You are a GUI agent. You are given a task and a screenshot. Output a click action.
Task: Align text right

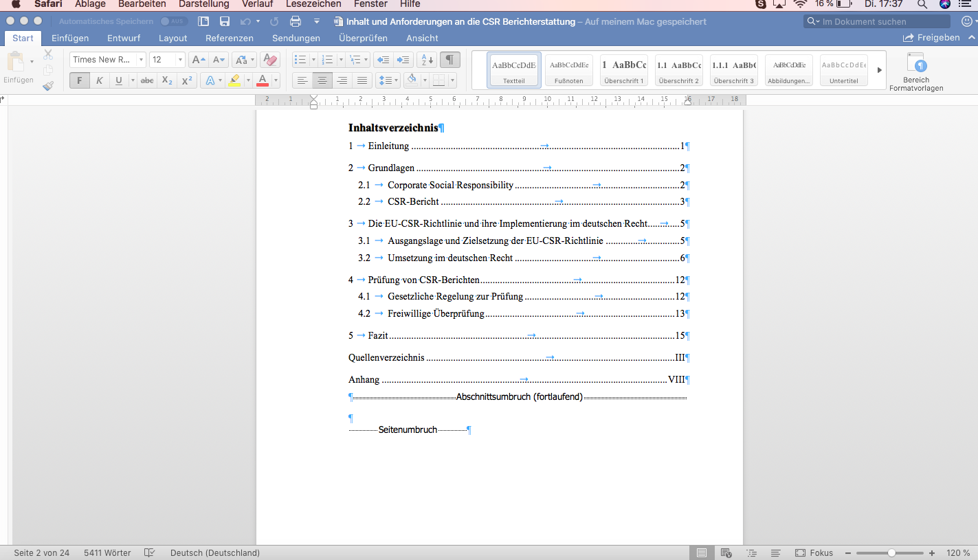[x=342, y=80]
